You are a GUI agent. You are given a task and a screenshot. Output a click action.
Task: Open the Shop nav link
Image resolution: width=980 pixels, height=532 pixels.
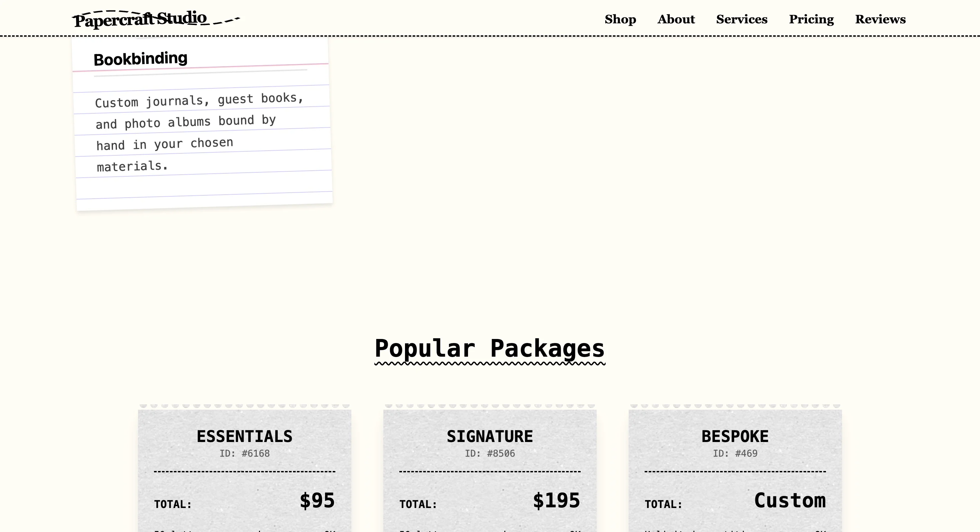(620, 19)
